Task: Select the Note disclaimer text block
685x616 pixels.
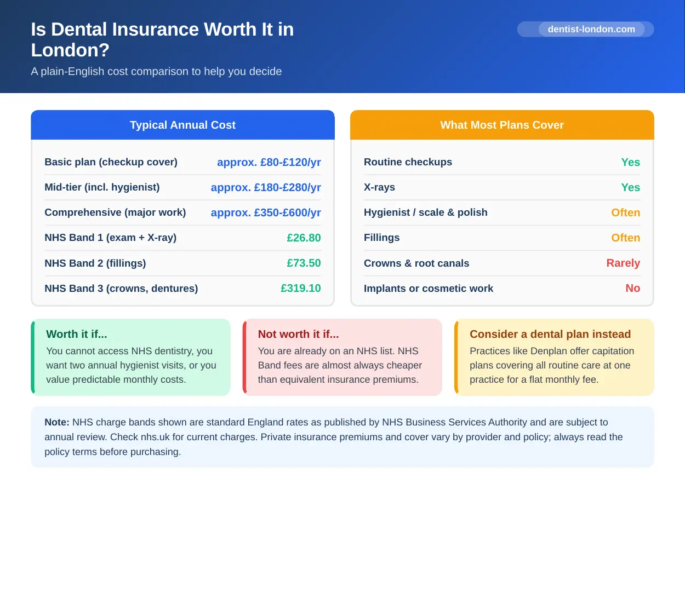Action: [342, 436]
